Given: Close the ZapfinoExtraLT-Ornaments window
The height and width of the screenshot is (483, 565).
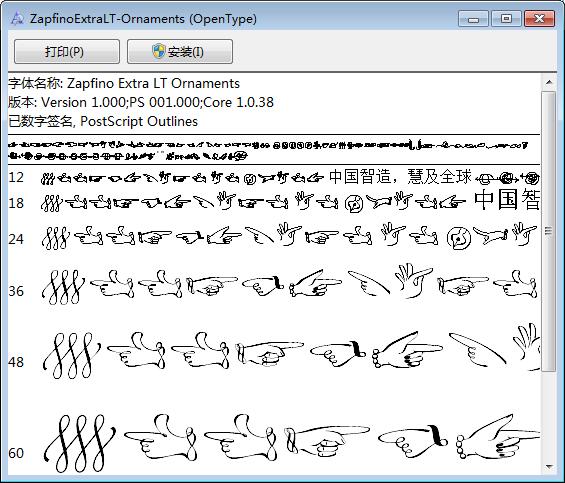Looking at the screenshot, I should click(x=539, y=18).
